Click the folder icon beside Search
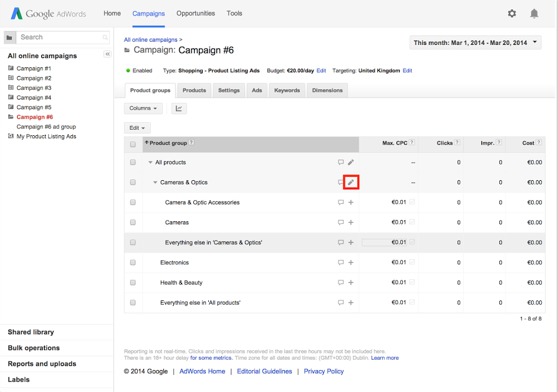558x392 pixels. tap(9, 37)
